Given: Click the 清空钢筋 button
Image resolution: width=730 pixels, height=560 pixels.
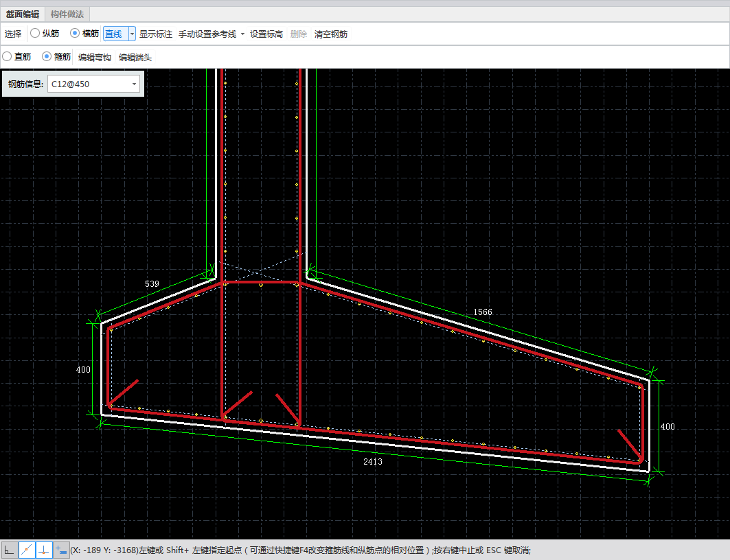Looking at the screenshot, I should 331,34.
